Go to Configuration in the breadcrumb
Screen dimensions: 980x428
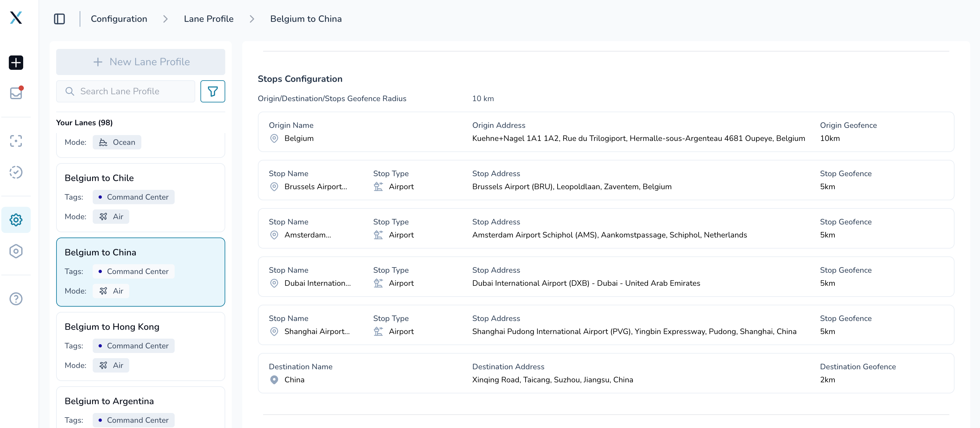point(119,19)
